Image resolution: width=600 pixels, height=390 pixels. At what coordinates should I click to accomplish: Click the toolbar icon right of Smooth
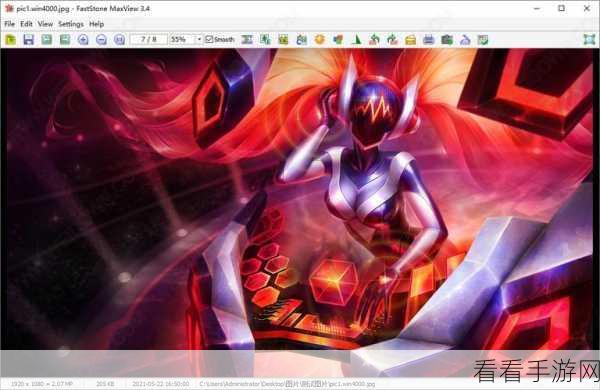click(x=247, y=39)
